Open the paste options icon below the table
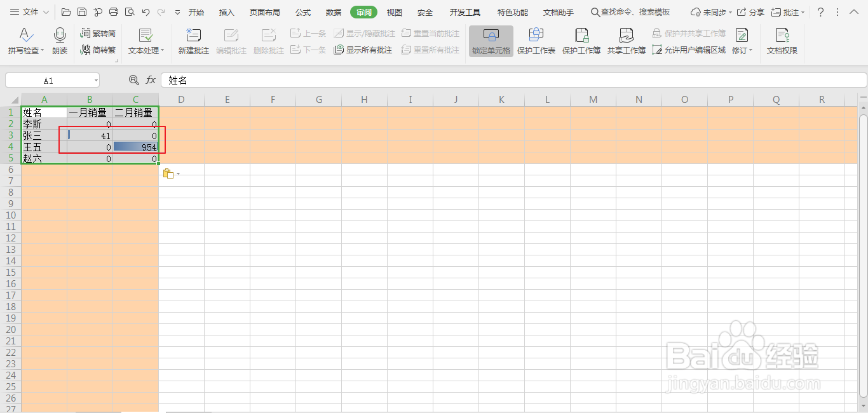Viewport: 868px width, 413px height. pos(170,173)
